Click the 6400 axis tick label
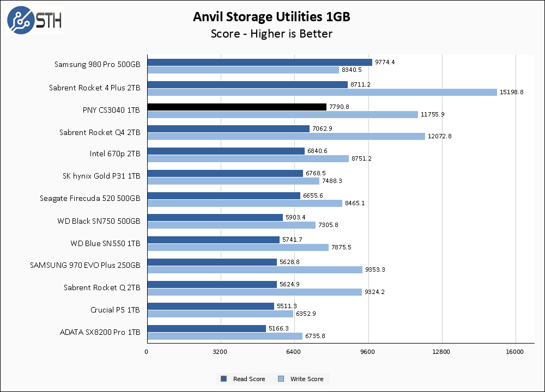 (x=294, y=352)
